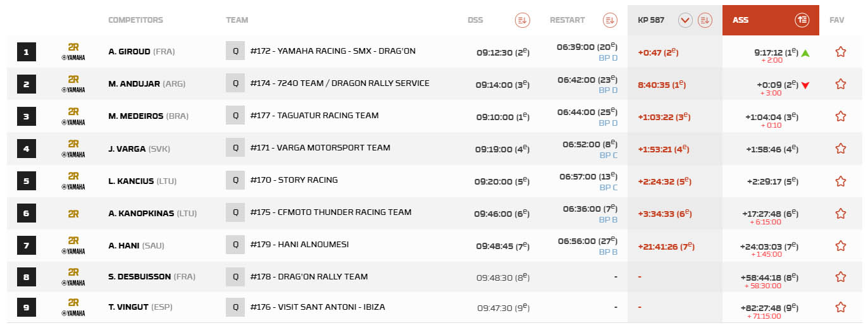868x330 pixels.
Task: Open the KP 587 checkpoint dropdown
Action: tap(685, 20)
